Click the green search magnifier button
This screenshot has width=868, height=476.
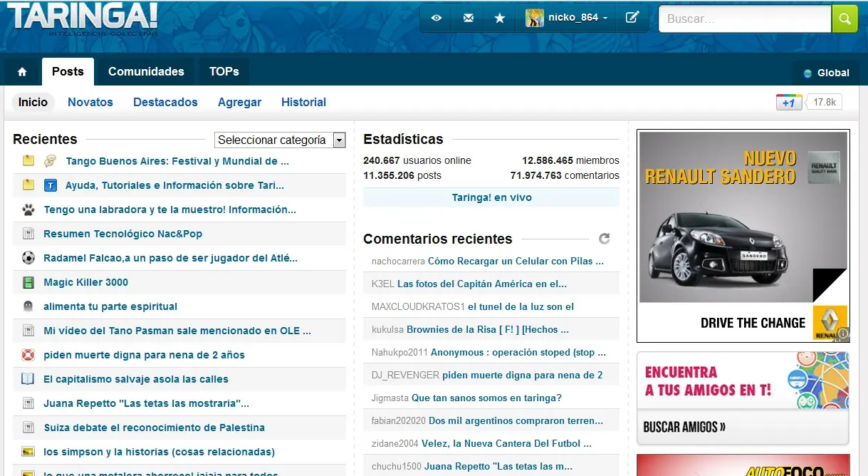point(845,19)
